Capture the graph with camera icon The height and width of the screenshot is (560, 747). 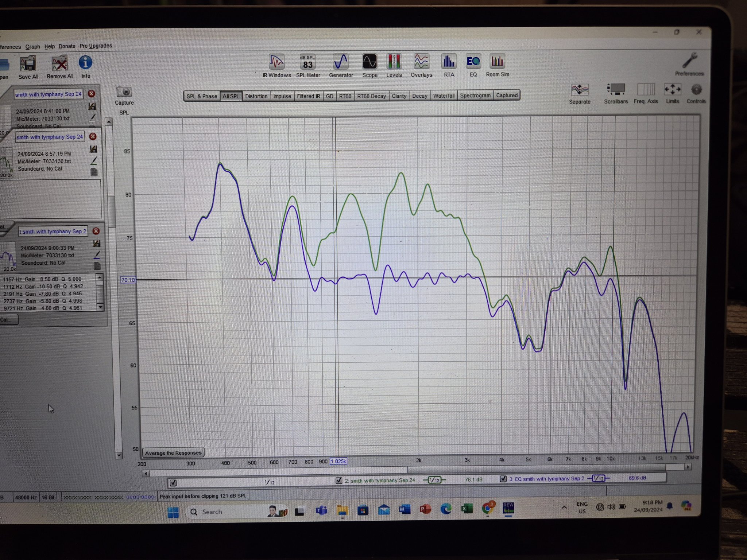click(x=124, y=96)
